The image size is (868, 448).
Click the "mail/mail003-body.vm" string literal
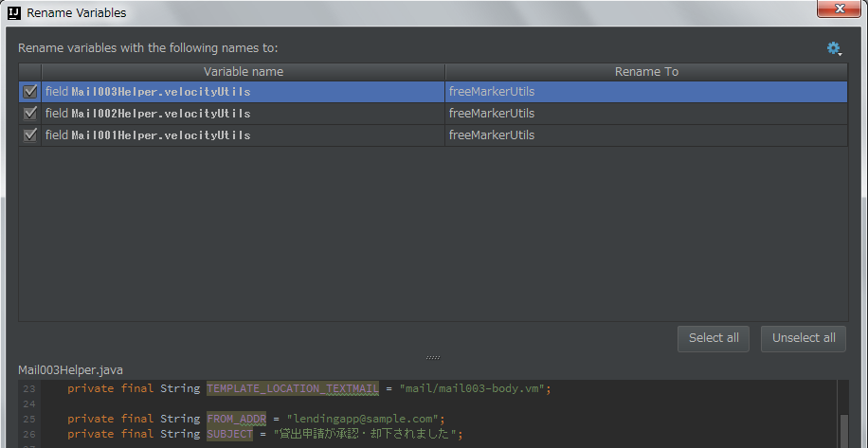[x=472, y=389]
